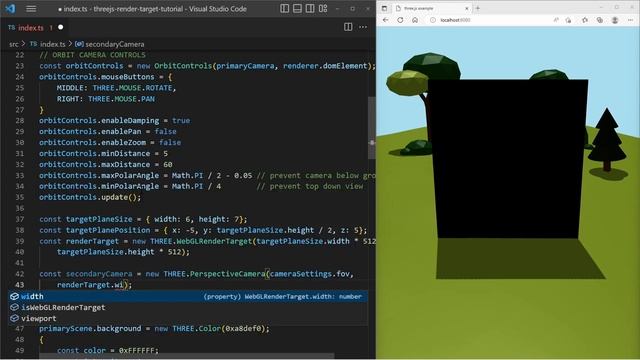Screen dimensions: 640x360
Task: Click 'renderTarget.wi' on line 43
Action: 90,285
